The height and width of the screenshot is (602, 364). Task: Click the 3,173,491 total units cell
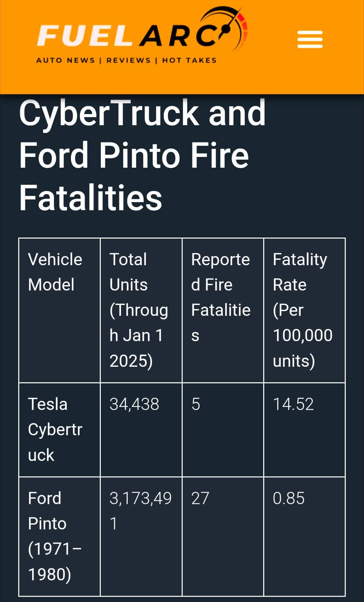(140, 510)
